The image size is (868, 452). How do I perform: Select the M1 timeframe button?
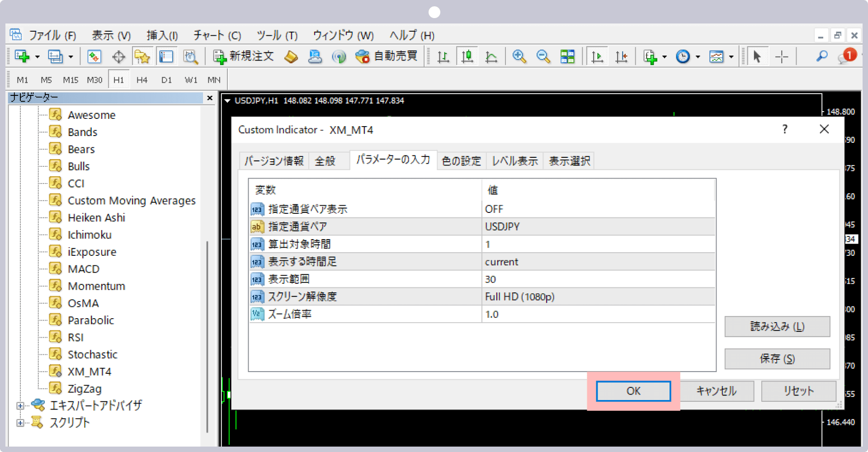coord(22,80)
